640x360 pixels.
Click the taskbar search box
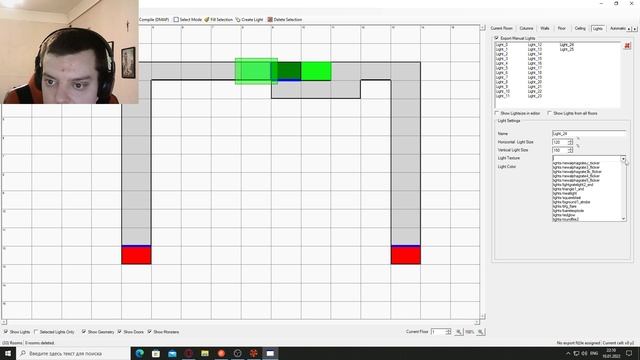73,353
